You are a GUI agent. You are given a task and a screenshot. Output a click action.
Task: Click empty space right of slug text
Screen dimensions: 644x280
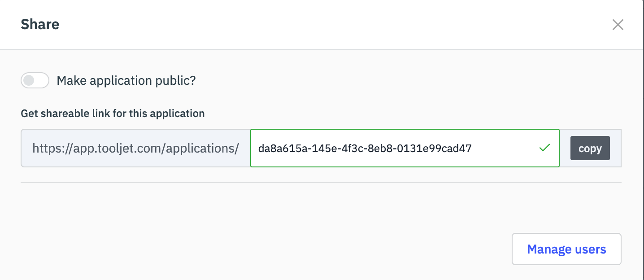pos(502,148)
